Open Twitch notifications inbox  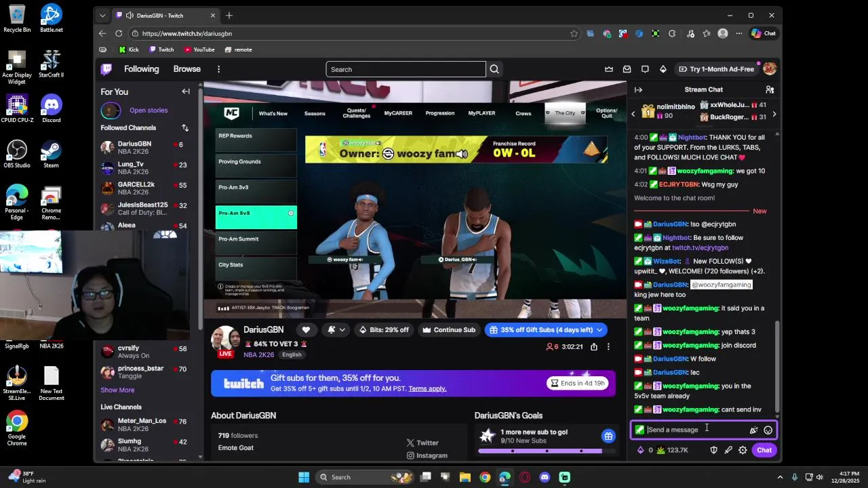(x=627, y=69)
